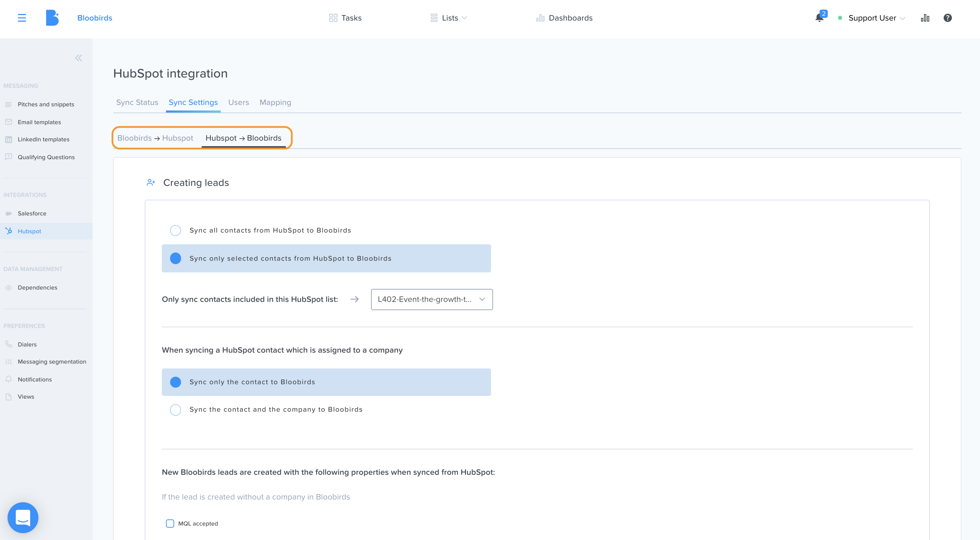Viewport: 980px width, 540px height.
Task: Click the Tasks grid icon
Action: click(333, 18)
